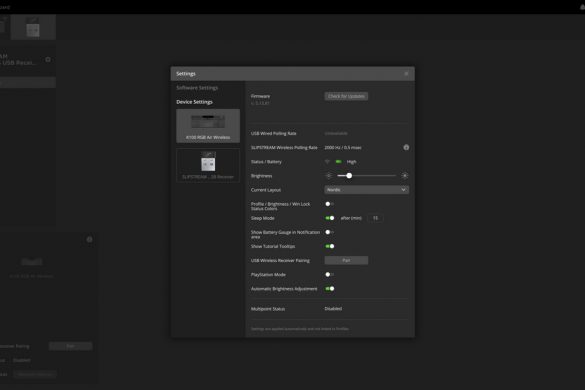
Task: Switch to Software Settings section
Action: tap(197, 88)
